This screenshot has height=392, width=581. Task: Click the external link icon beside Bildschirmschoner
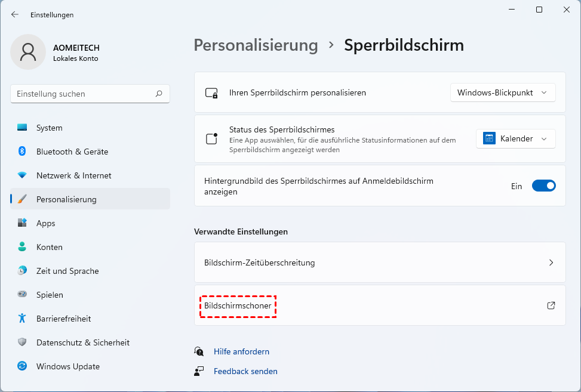(551, 305)
